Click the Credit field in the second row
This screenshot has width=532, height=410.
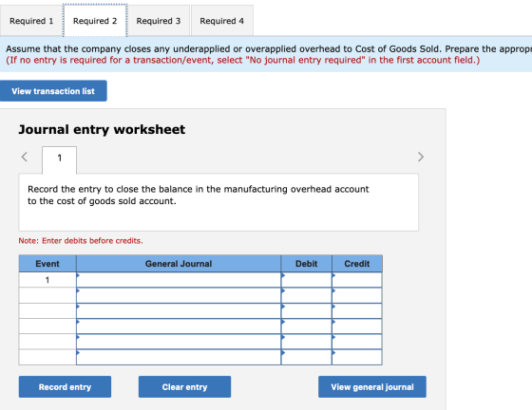pos(357,295)
